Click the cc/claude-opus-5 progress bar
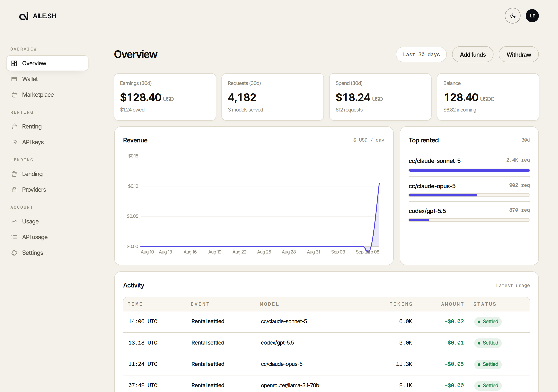The height and width of the screenshot is (392, 558). (469, 195)
